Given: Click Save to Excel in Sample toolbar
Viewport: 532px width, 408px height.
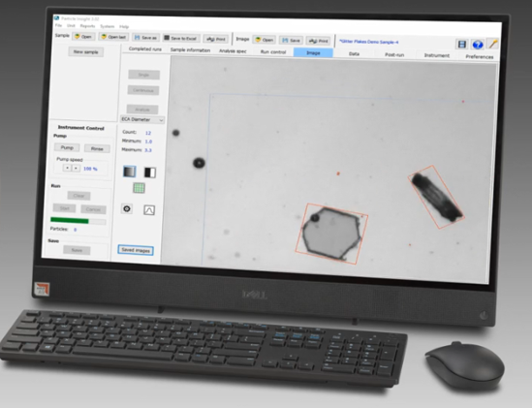Looking at the screenshot, I should 181,38.
